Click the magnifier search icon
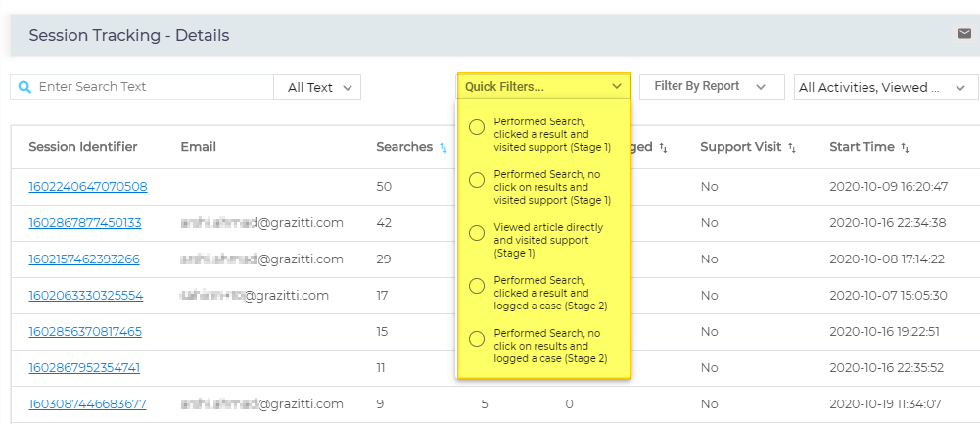The height and width of the screenshot is (424, 980). click(x=25, y=87)
